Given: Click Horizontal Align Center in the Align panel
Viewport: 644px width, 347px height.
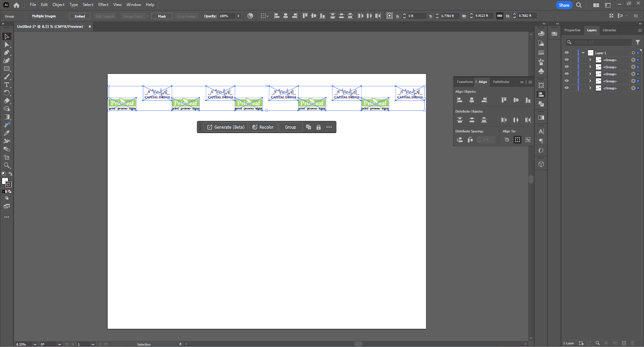Looking at the screenshot, I should tap(472, 100).
